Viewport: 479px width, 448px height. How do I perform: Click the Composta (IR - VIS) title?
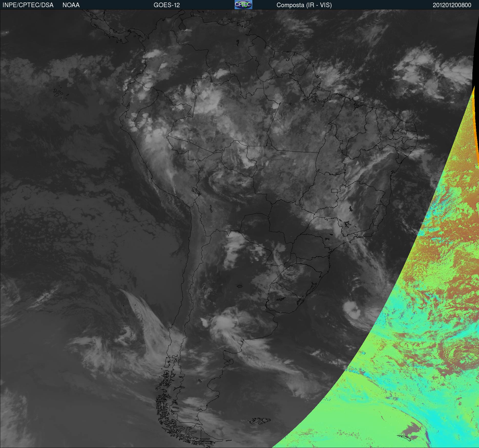(304, 5)
